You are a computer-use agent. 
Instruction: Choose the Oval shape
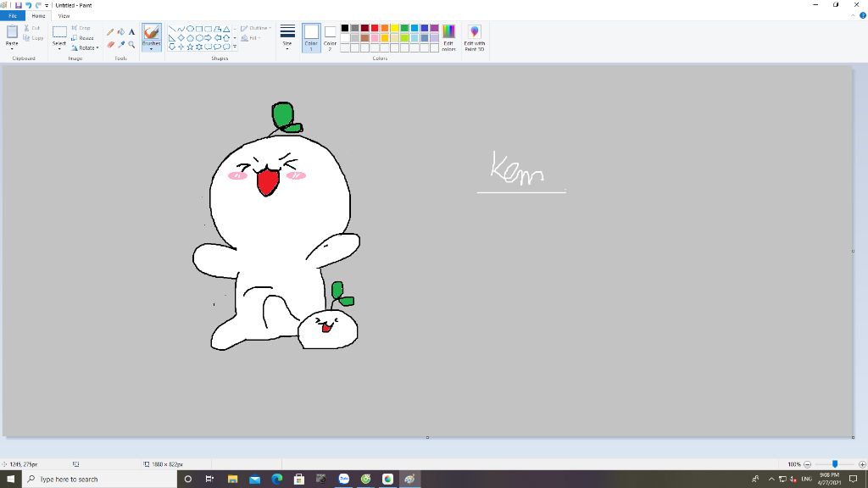click(190, 29)
